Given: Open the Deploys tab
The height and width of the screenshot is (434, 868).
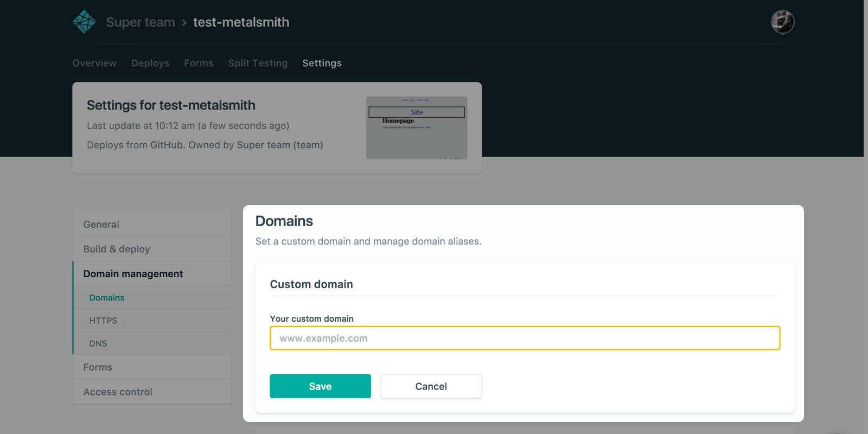Looking at the screenshot, I should pos(150,63).
